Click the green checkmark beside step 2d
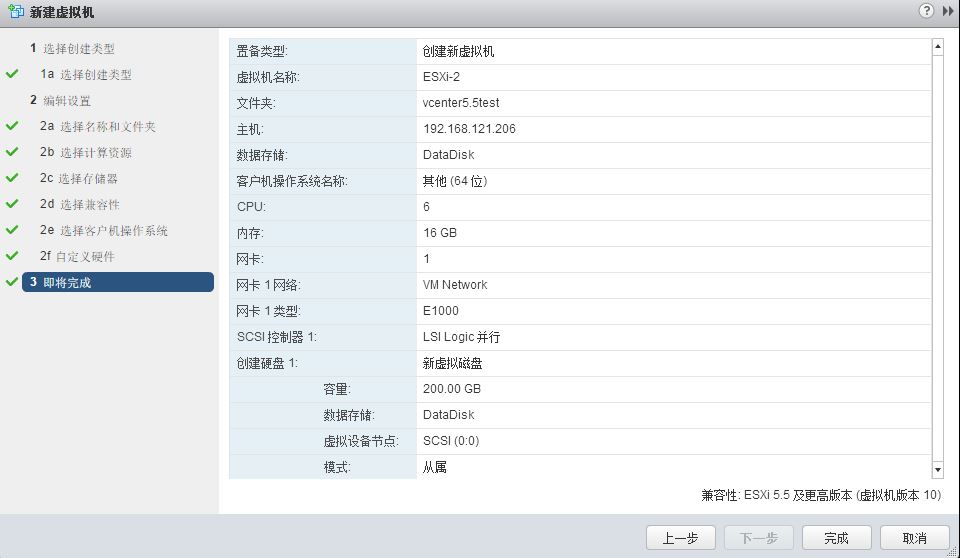Screen dimensions: 960x558 pyautogui.click(x=12, y=204)
